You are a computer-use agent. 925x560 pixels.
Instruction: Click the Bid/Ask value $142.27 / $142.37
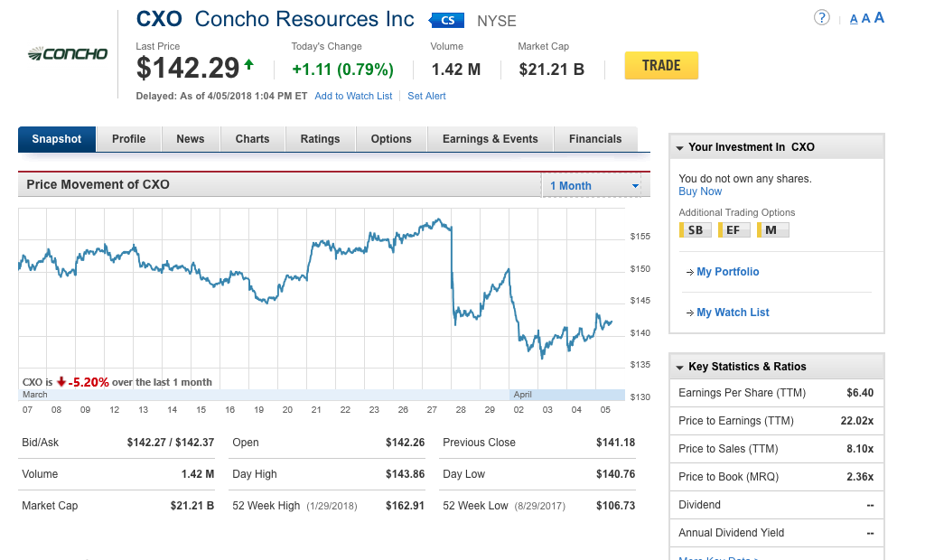coord(171,443)
